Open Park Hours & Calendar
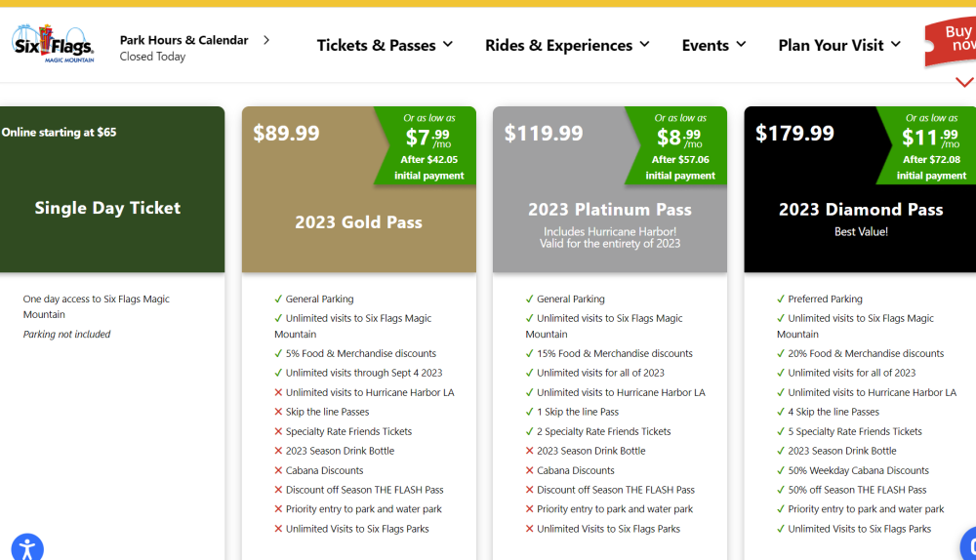This screenshot has height=560, width=976. click(x=183, y=40)
